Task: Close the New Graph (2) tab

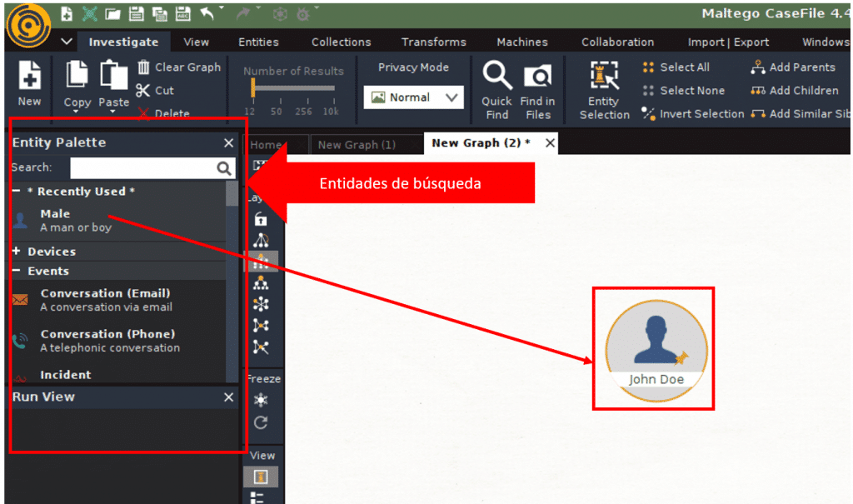Action: point(550,143)
